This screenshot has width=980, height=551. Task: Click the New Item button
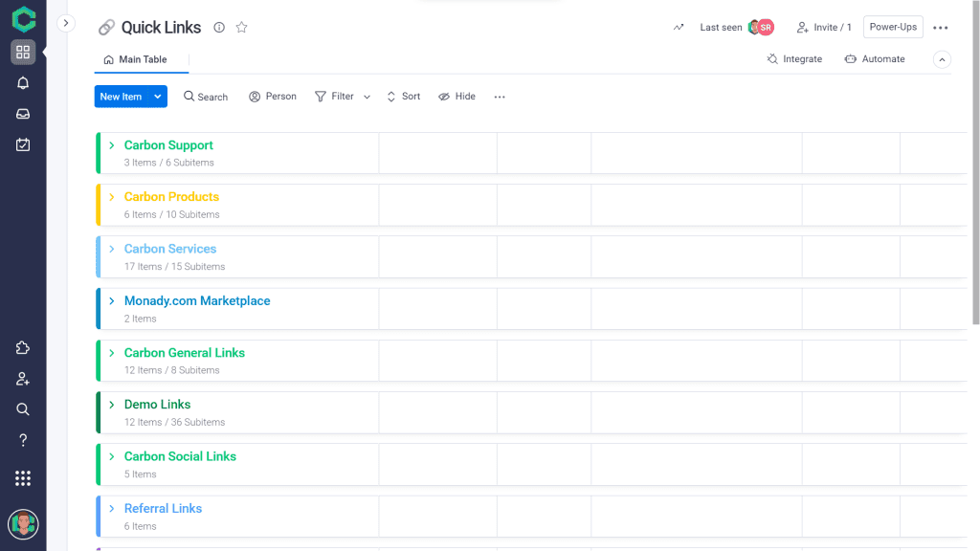122,97
